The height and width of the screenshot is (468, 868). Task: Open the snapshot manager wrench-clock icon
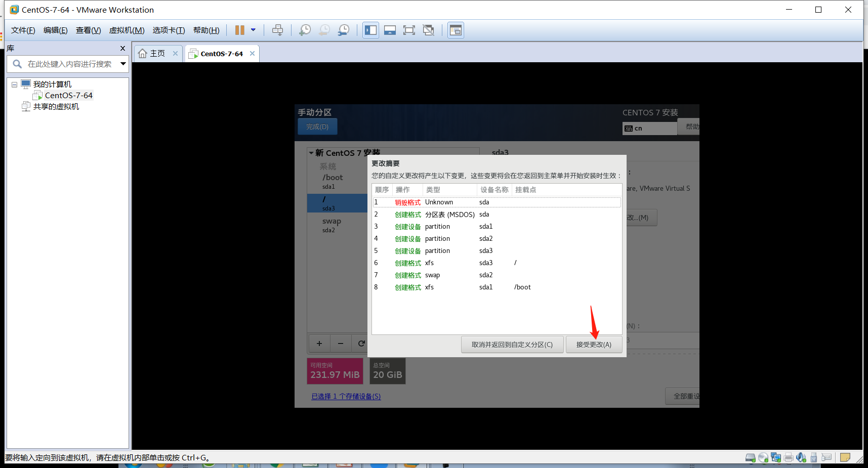click(343, 30)
